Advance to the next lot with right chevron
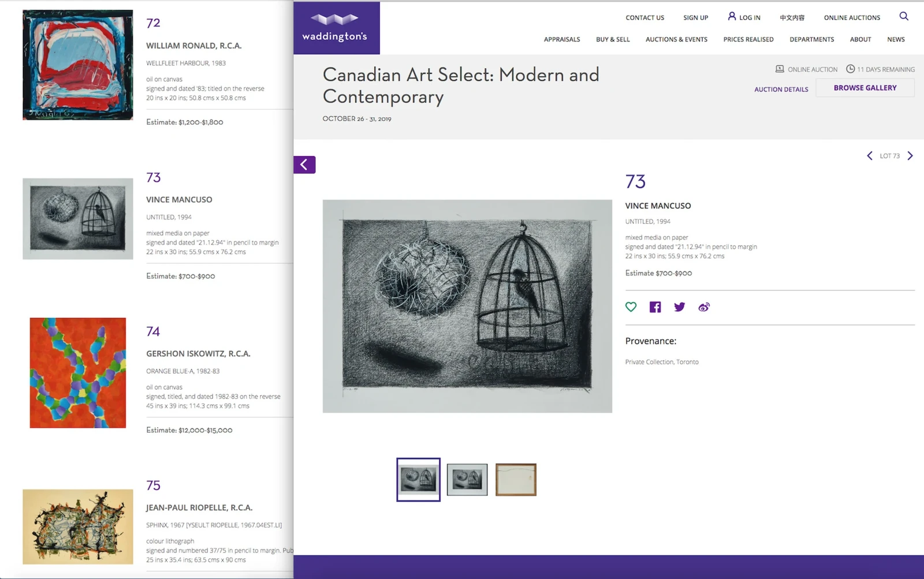 (910, 155)
